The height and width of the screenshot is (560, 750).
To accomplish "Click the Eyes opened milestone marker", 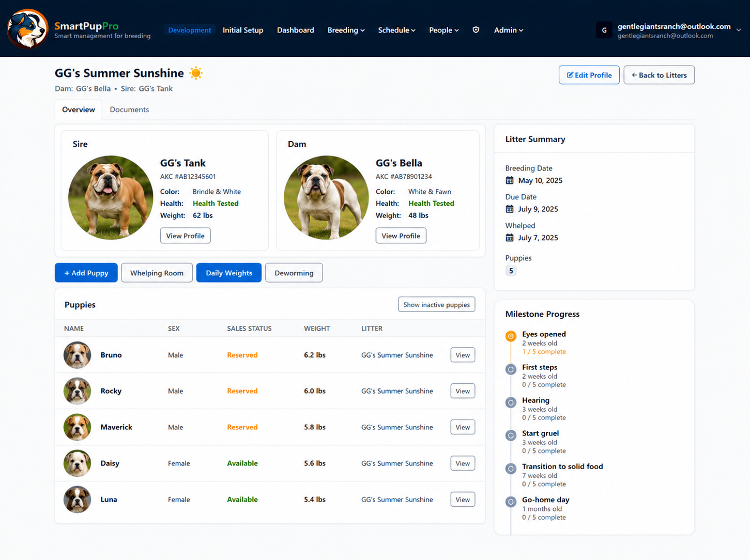I will coord(511,336).
